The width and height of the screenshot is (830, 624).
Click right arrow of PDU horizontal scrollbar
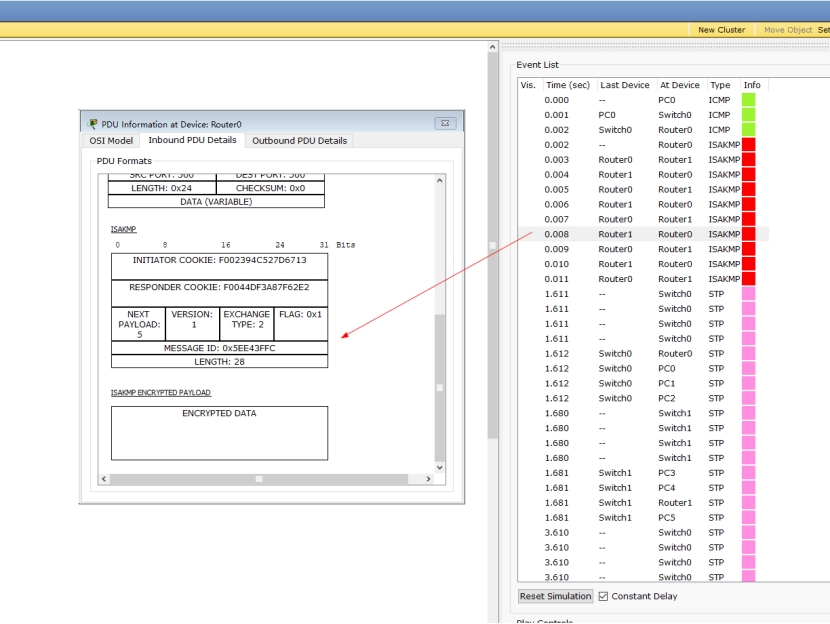click(x=429, y=479)
